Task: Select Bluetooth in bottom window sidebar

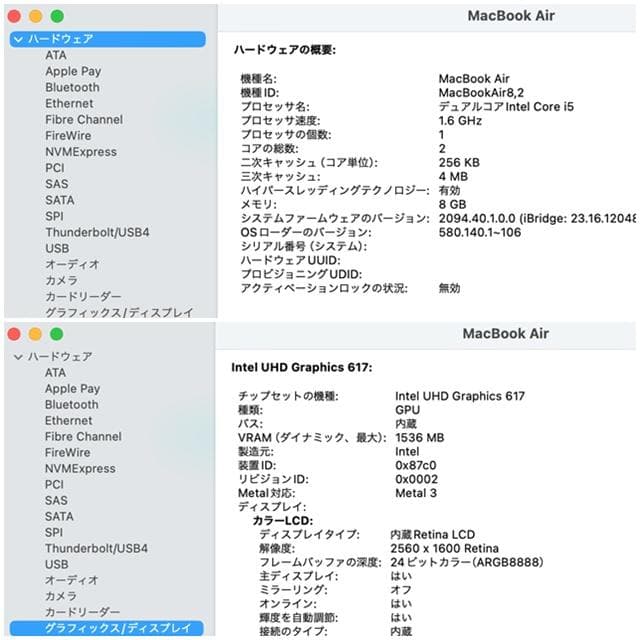Action: point(71,404)
